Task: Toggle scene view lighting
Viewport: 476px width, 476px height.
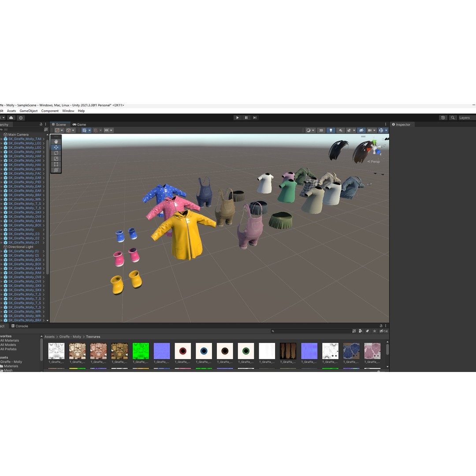Action: [331, 130]
